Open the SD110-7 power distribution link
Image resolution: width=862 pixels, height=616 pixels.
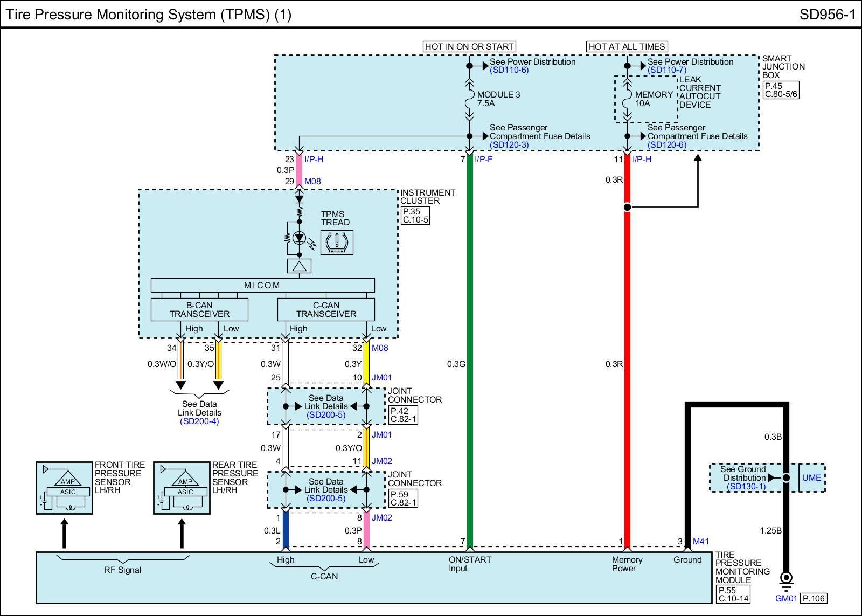pos(667,71)
